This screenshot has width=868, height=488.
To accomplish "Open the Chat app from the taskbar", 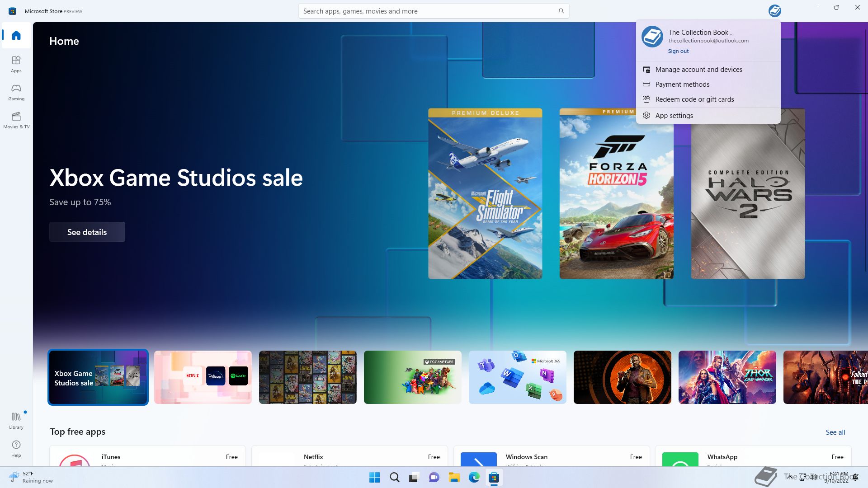I will (434, 478).
